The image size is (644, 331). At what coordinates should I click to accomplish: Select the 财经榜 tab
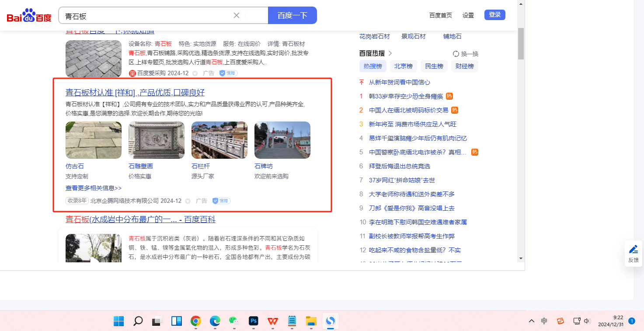pyautogui.click(x=464, y=66)
